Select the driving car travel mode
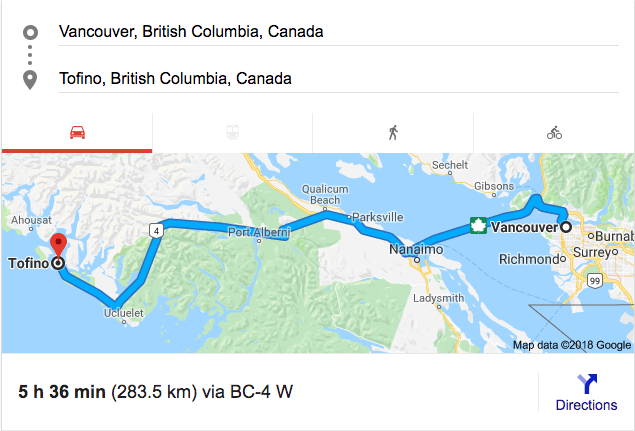The image size is (635, 431). point(77,132)
